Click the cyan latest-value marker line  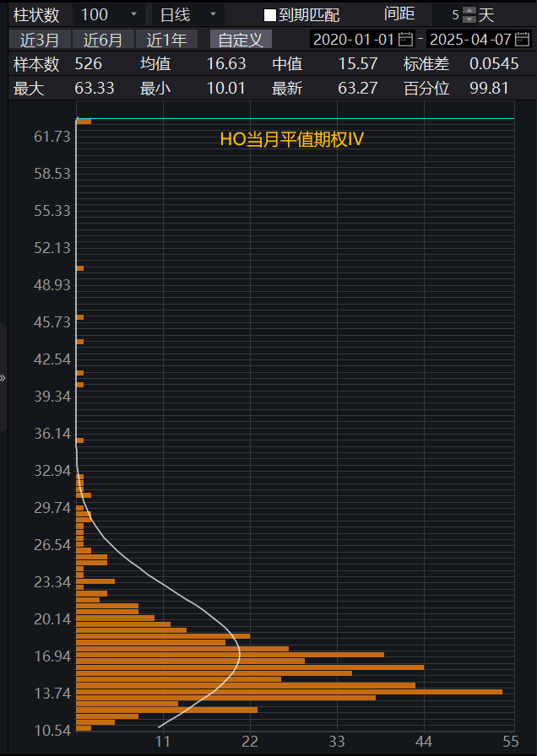coord(296,118)
